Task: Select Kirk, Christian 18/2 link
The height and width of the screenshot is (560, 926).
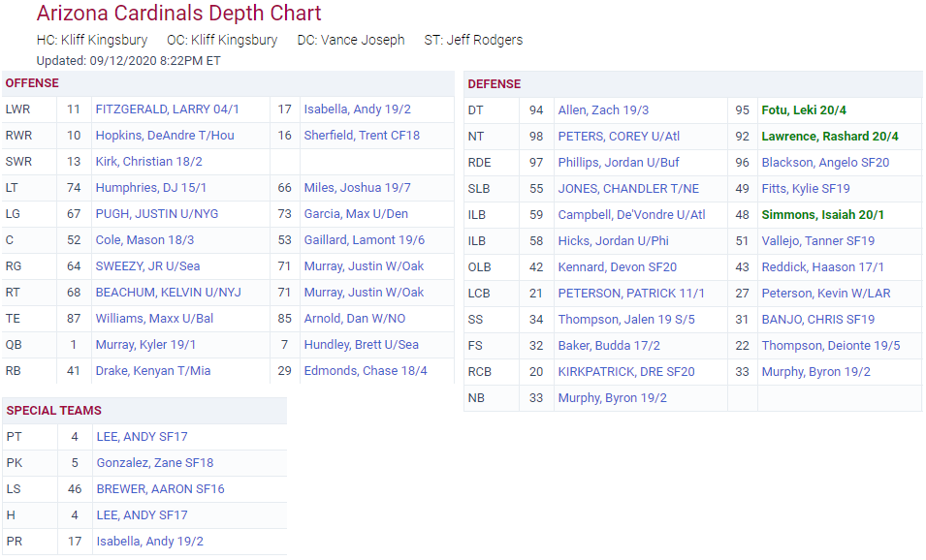Action: [x=147, y=162]
